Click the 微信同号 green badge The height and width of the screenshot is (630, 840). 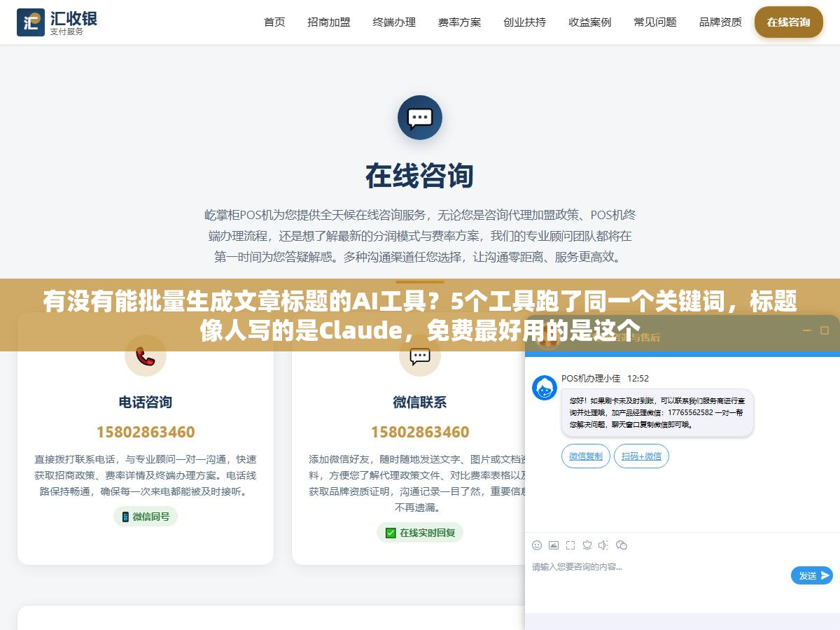[146, 517]
